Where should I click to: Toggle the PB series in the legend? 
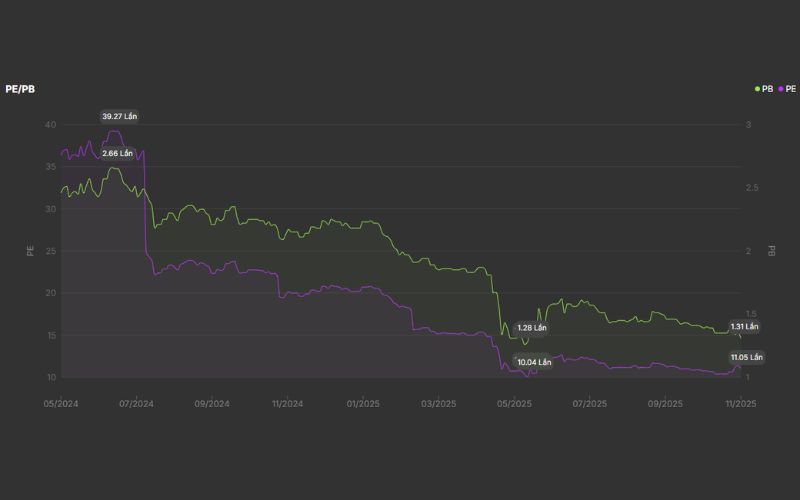[764, 89]
